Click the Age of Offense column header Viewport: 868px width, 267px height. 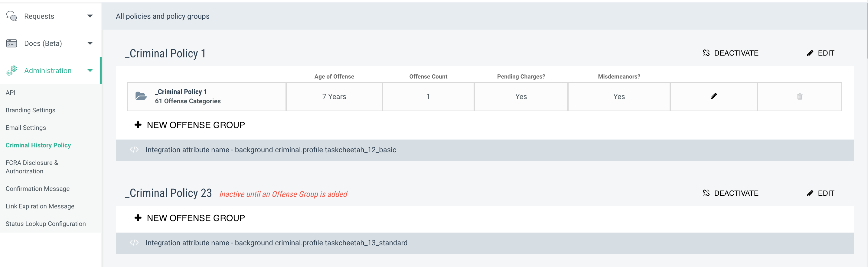(334, 76)
